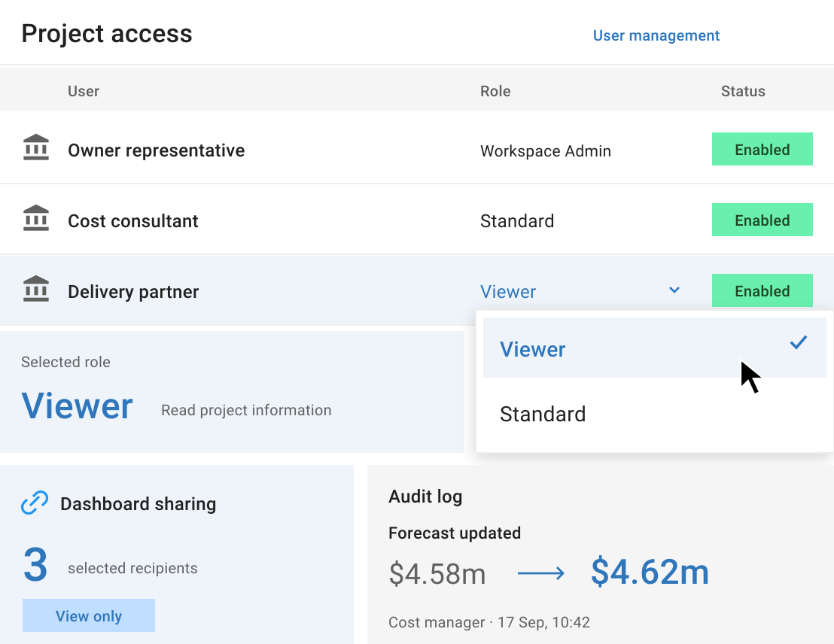834x644 pixels.
Task: Toggle Enabled status for Owner representative
Action: [762, 149]
